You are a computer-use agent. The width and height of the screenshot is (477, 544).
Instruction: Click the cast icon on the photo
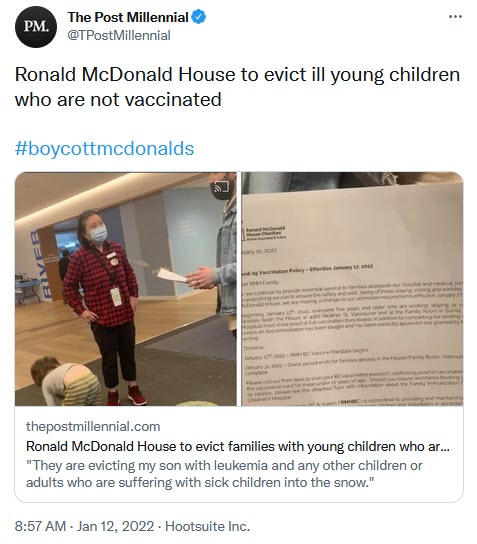(222, 187)
